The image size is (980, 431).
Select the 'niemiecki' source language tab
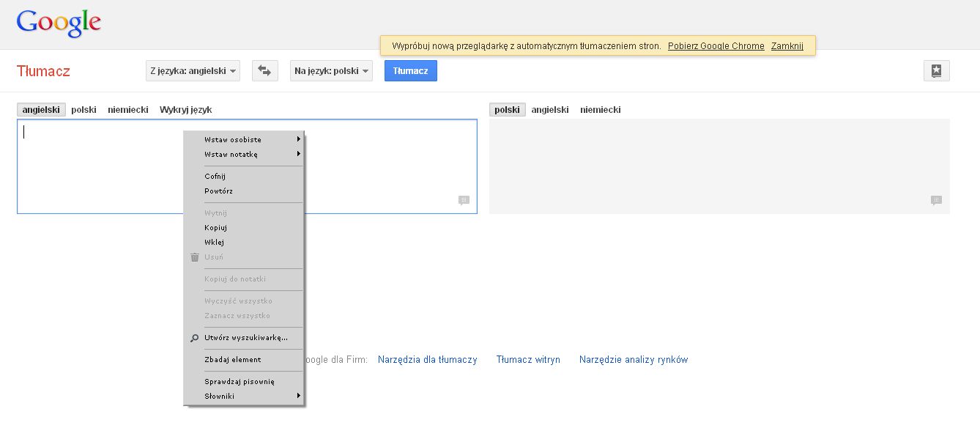click(128, 110)
